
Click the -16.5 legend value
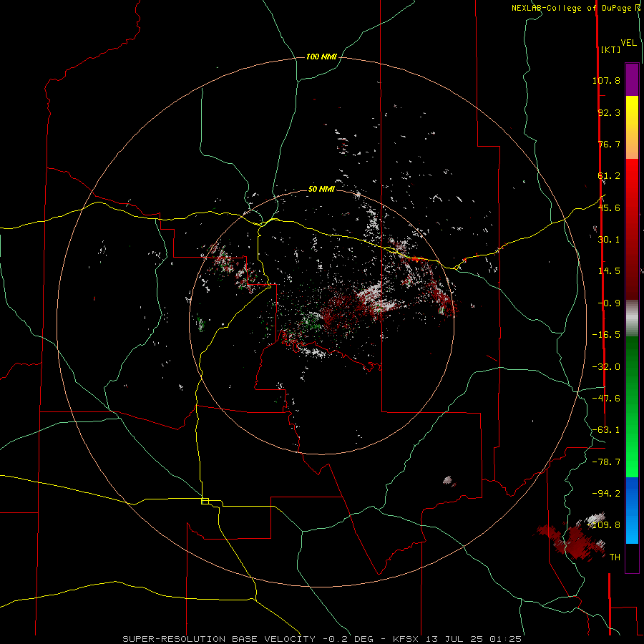606,335
